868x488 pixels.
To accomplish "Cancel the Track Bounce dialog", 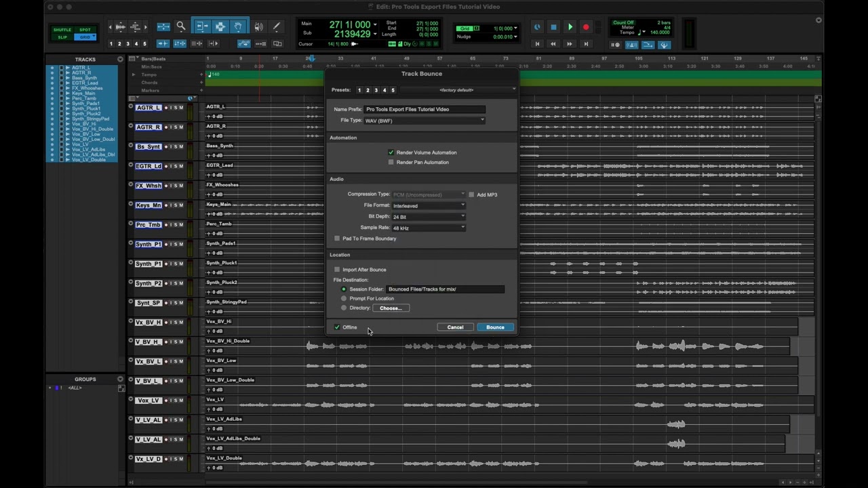I will tap(455, 327).
